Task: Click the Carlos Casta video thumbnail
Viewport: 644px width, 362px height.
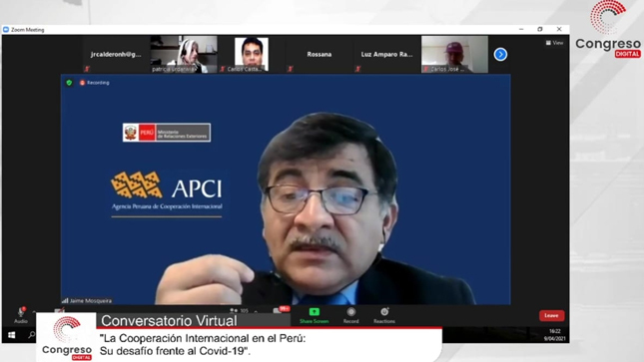Action: tap(252, 54)
